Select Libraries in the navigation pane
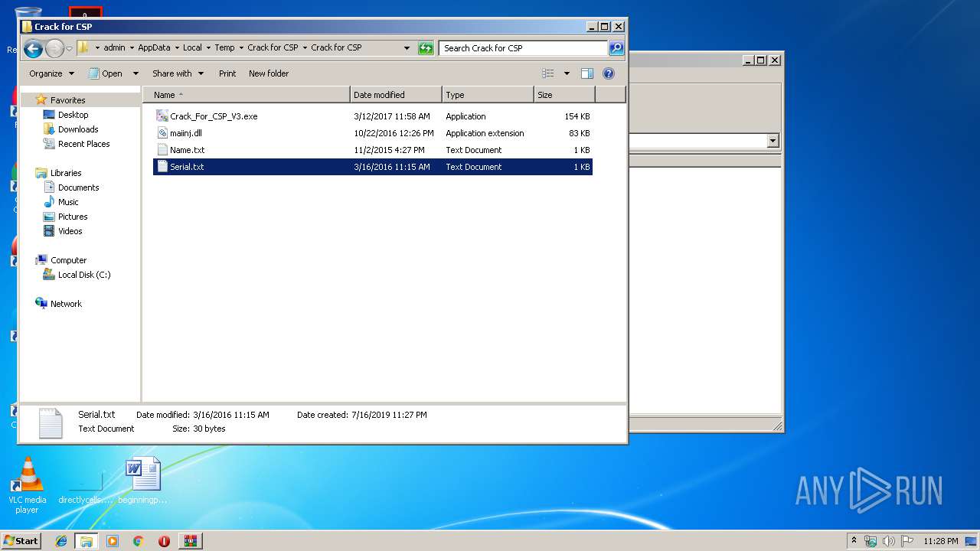Viewport: 980px width, 551px height. (x=66, y=173)
